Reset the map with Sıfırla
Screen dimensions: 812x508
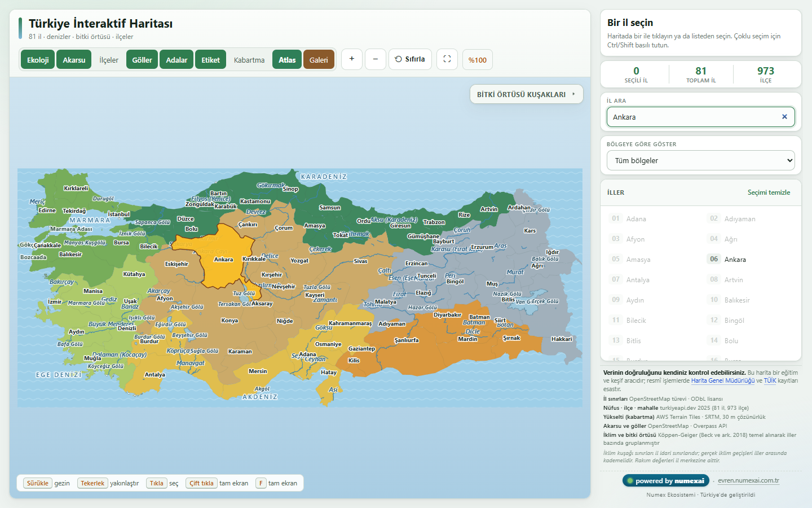tap(410, 59)
